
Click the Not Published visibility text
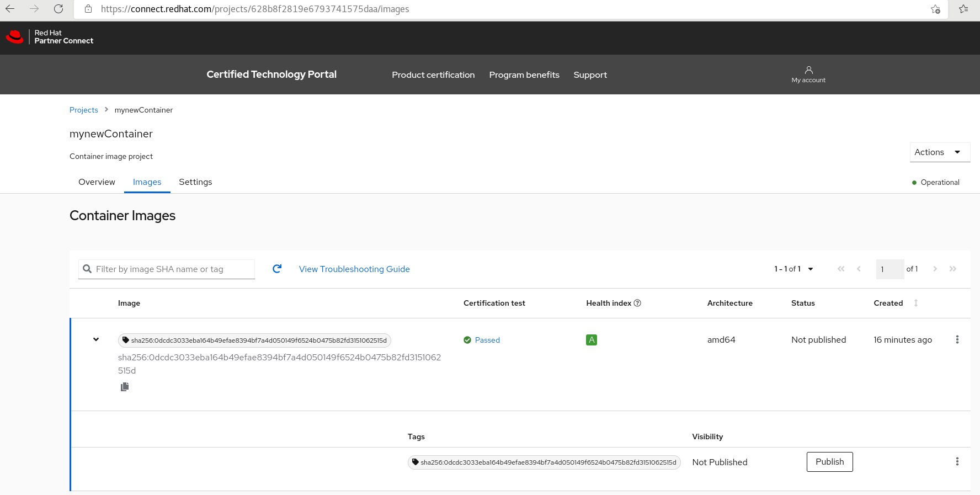(720, 462)
